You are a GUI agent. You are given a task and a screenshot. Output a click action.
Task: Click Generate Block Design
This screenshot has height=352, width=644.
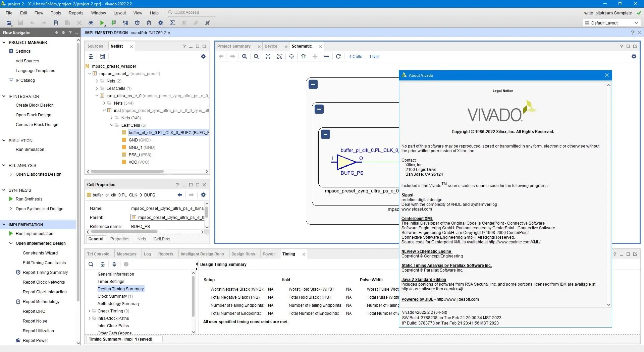[x=37, y=124]
